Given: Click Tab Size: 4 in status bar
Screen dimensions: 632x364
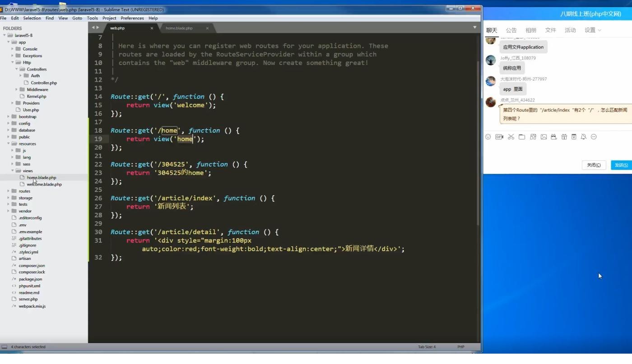Looking at the screenshot, I should [427, 347].
